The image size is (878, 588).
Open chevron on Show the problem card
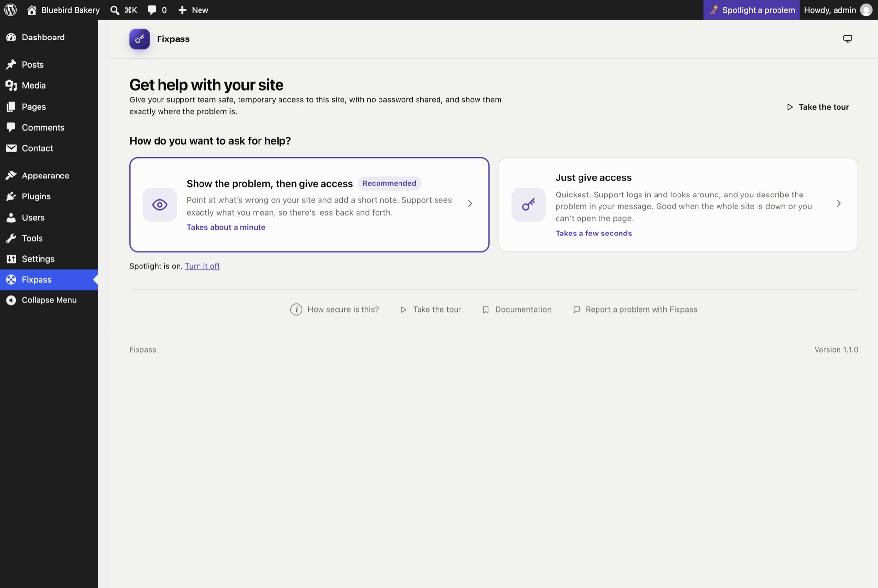(470, 204)
